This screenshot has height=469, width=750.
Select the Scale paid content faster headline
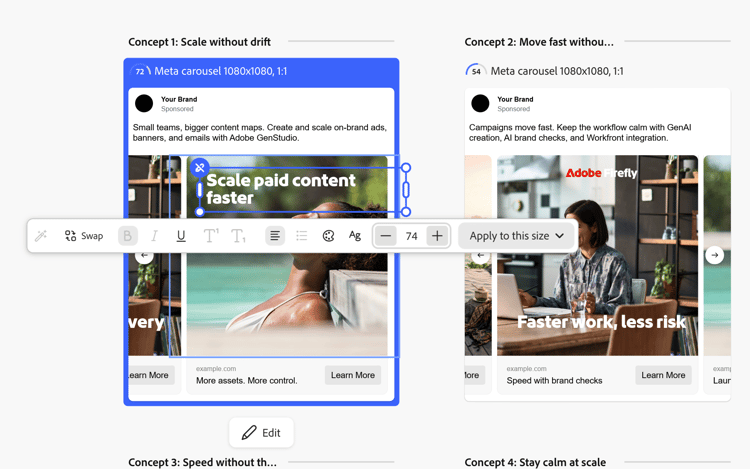pyautogui.click(x=281, y=189)
